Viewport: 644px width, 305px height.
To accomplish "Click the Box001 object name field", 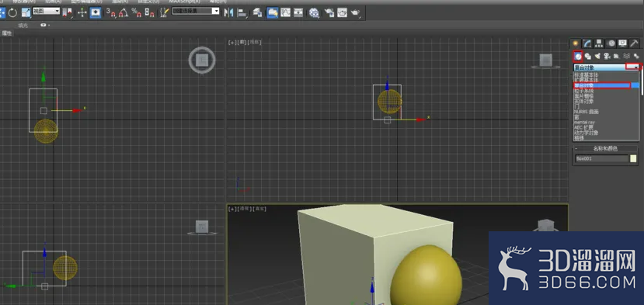I will point(601,158).
